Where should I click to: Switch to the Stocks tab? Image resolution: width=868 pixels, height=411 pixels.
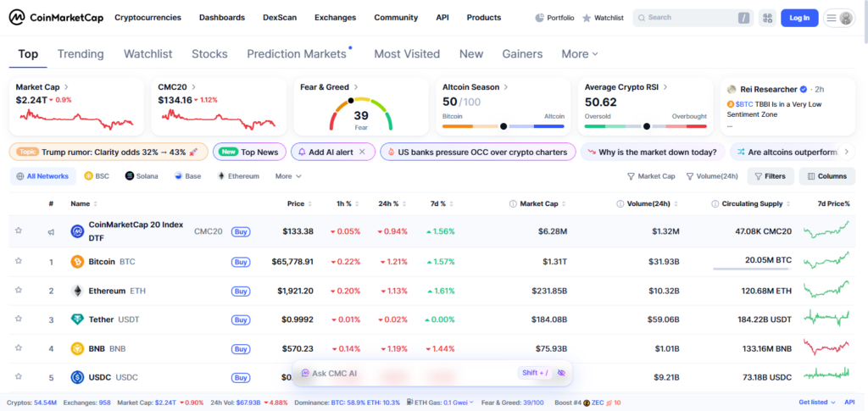[209, 53]
